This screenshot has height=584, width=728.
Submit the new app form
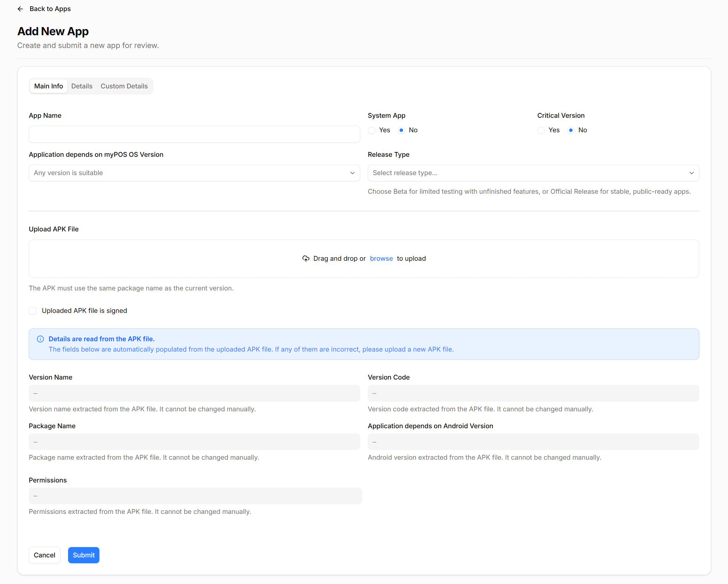(x=84, y=555)
